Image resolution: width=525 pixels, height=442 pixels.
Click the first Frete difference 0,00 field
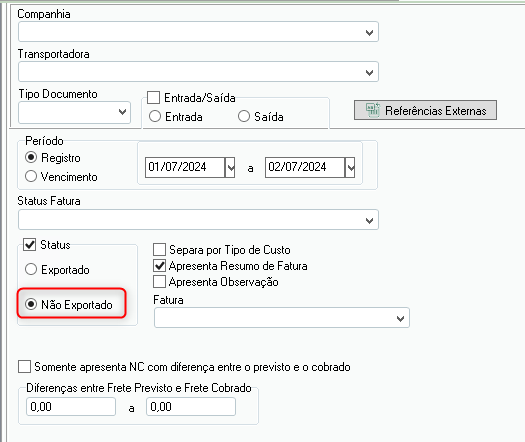(x=71, y=407)
